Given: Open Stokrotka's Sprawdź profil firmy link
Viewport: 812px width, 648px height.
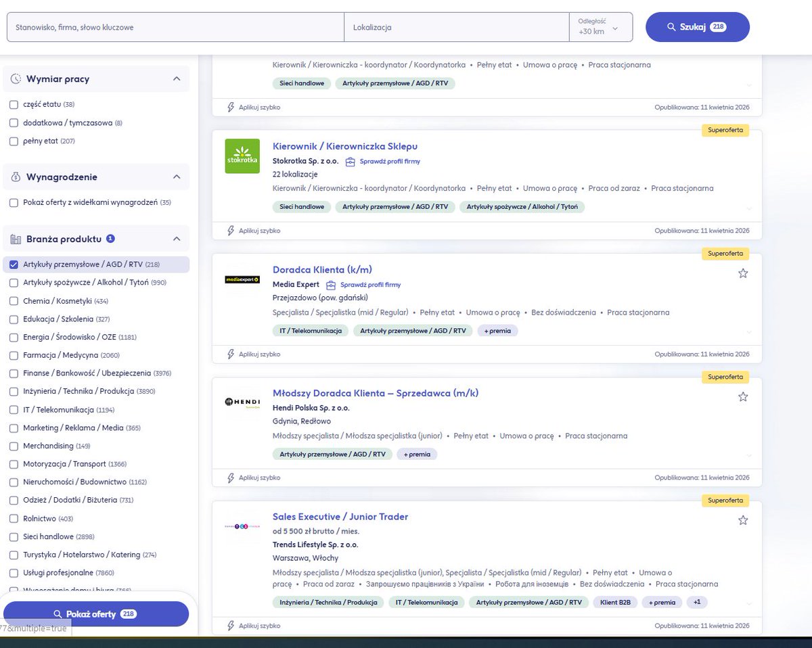Looking at the screenshot, I should tap(390, 162).
